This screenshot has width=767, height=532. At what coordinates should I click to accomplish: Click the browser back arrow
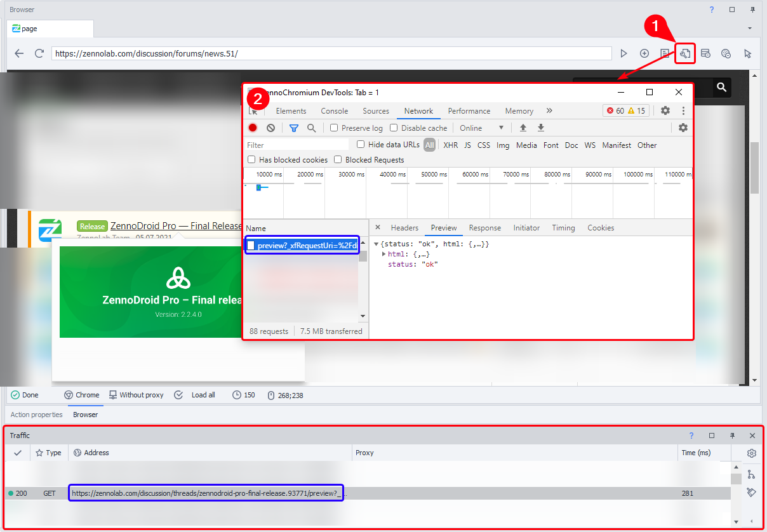pos(19,54)
